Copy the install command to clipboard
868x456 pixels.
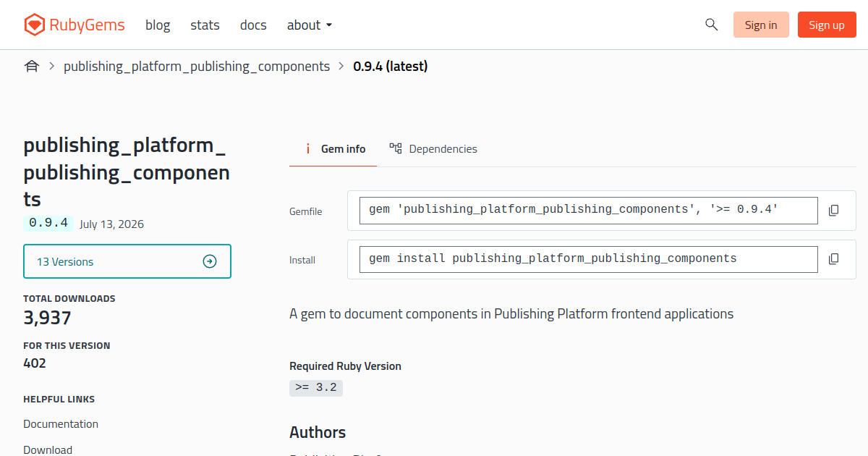(x=833, y=259)
